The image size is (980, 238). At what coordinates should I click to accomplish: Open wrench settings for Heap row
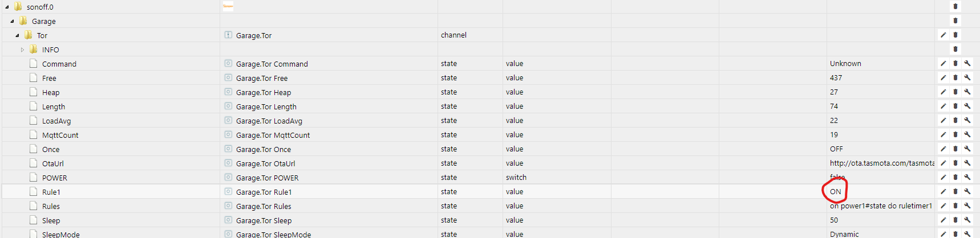coord(967,92)
